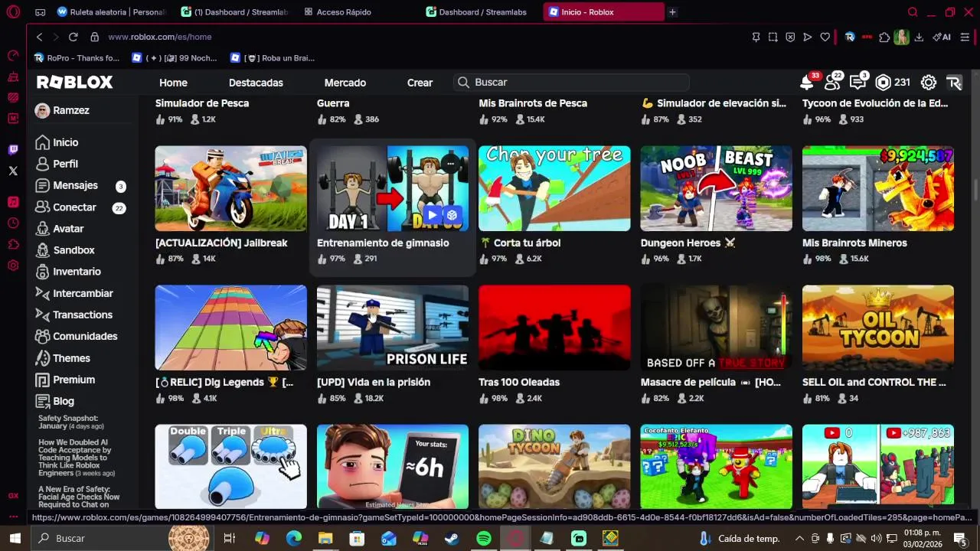This screenshot has height=551, width=980.
Task: Open Jailbreak game thumbnail
Action: pyautogui.click(x=231, y=188)
